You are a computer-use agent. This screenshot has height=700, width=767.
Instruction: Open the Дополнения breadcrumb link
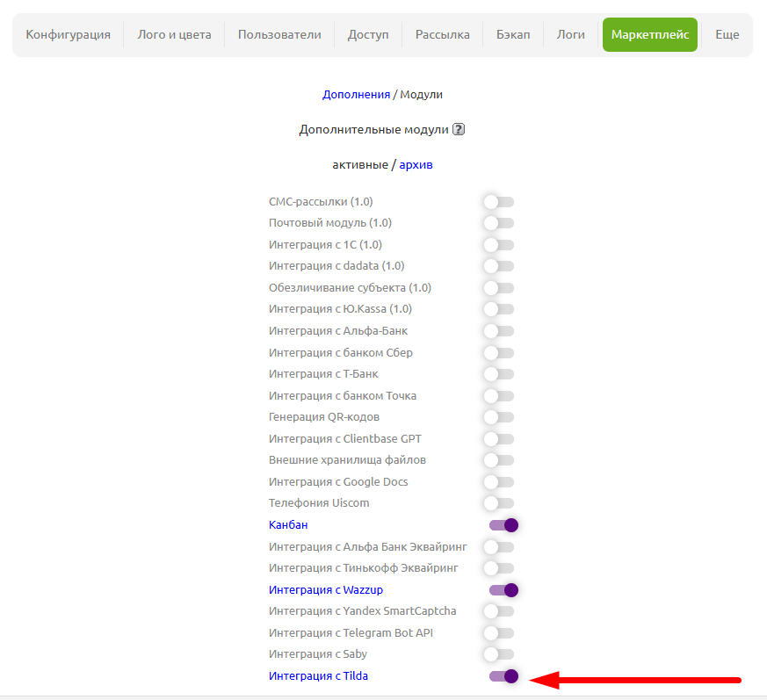[356, 94]
